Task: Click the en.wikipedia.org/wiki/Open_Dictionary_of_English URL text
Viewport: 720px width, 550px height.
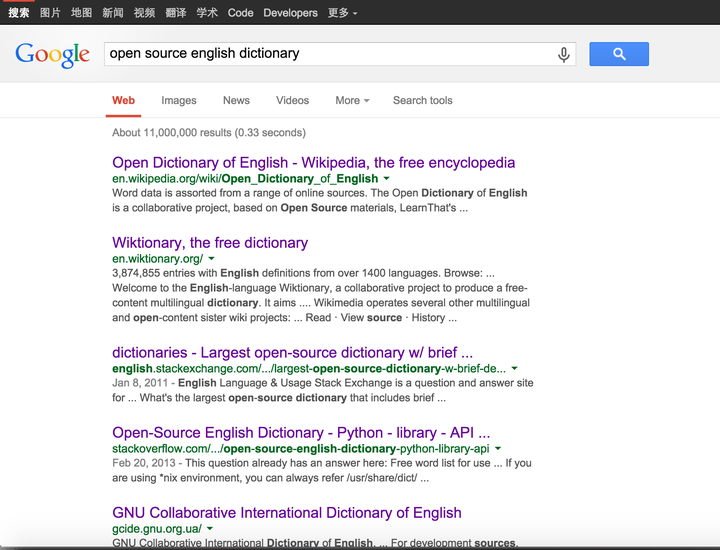Action: [245, 179]
